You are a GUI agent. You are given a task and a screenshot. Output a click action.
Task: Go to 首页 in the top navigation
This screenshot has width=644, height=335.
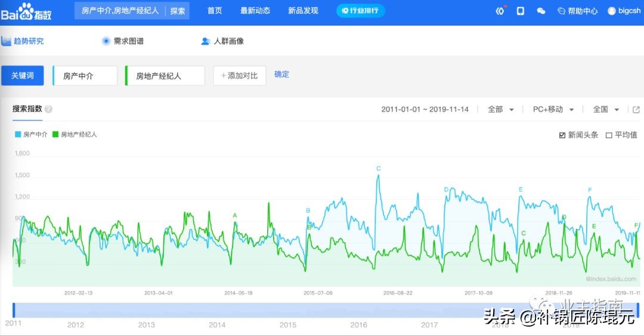pos(215,11)
